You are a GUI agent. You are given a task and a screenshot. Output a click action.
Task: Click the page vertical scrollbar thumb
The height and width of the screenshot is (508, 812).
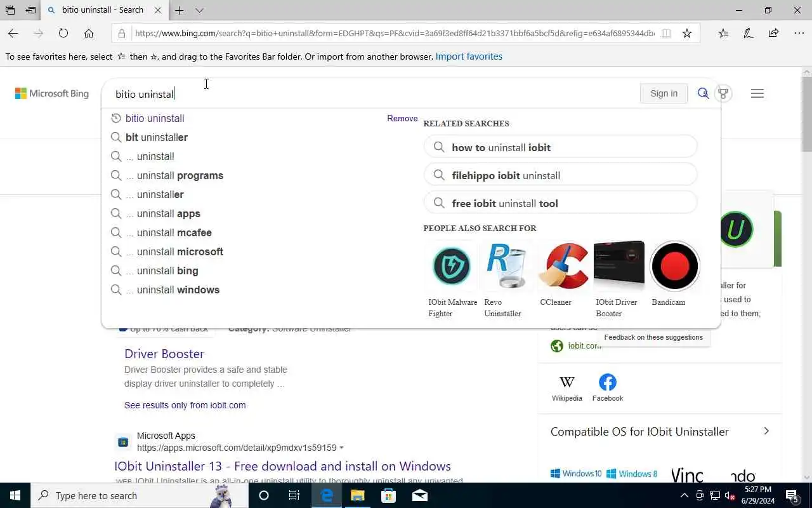pos(806,114)
